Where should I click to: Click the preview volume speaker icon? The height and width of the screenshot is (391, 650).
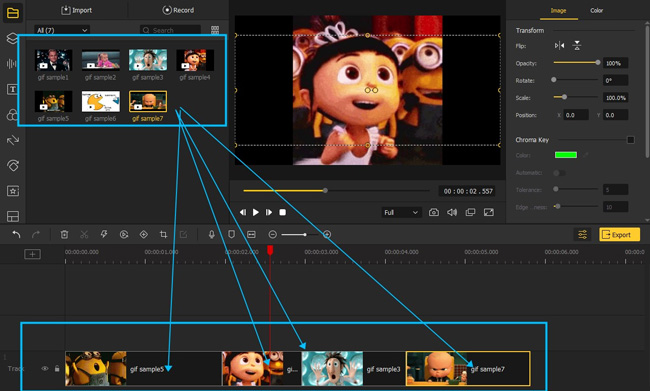point(452,212)
